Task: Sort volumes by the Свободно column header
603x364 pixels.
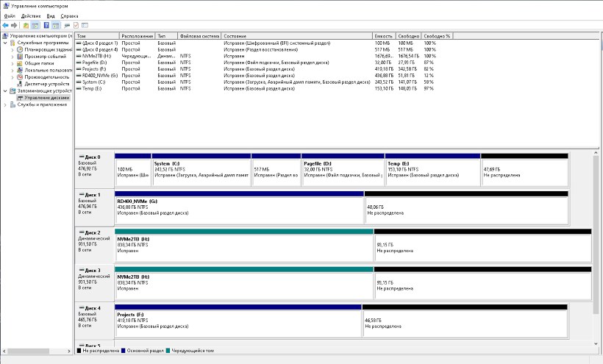Action: coord(408,35)
